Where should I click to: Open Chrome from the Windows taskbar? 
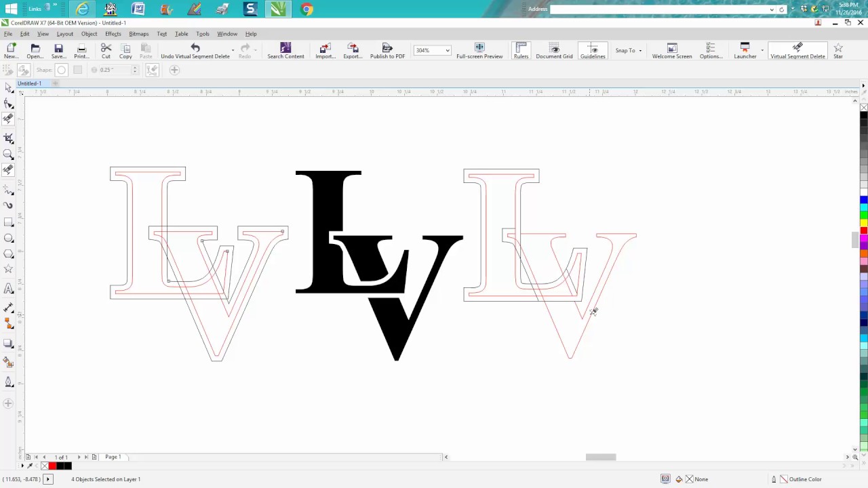[307, 9]
